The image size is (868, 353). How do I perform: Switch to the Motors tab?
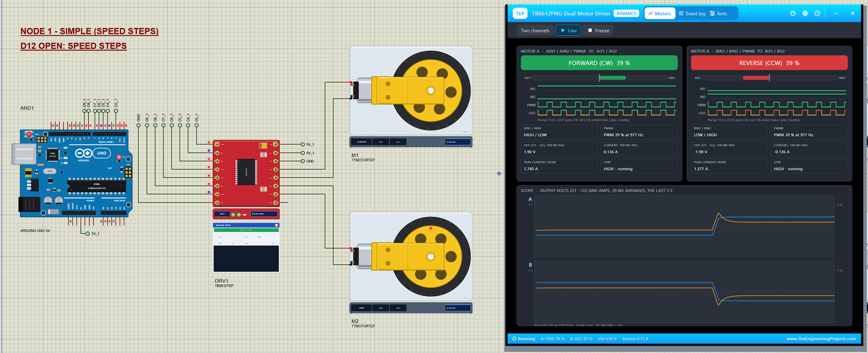pyautogui.click(x=659, y=14)
